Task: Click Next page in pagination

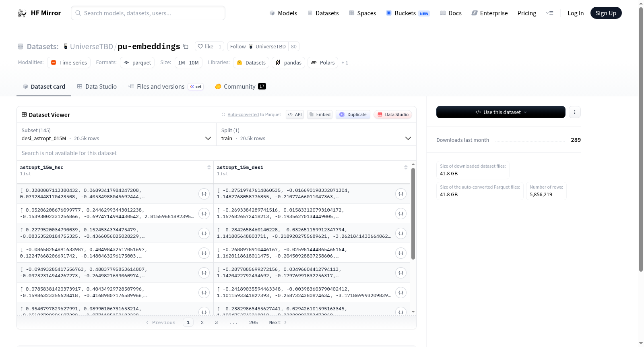Action: pyautogui.click(x=278, y=322)
